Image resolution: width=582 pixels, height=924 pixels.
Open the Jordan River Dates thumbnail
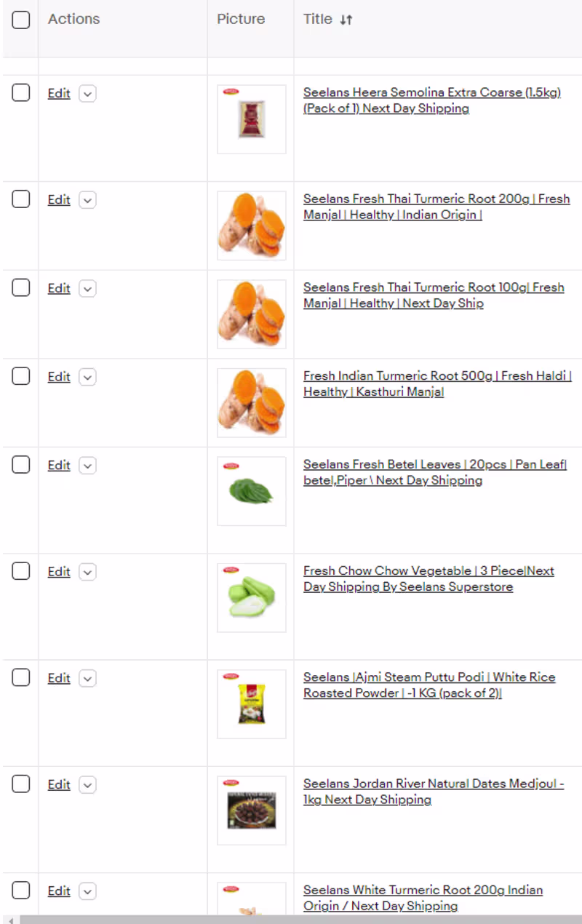click(x=251, y=810)
